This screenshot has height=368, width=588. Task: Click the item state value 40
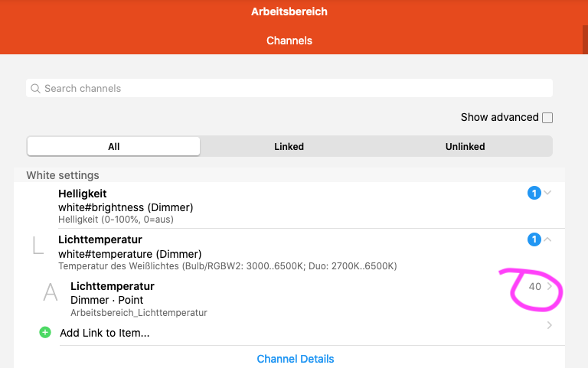[x=534, y=287]
